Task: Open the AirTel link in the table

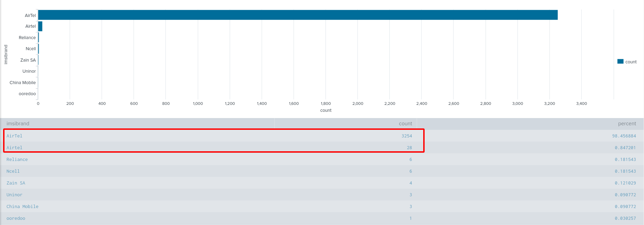Action: point(15,136)
